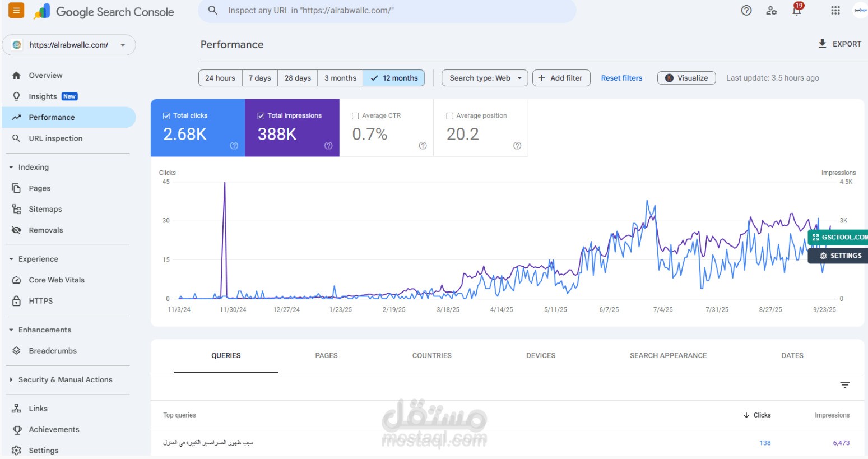Enable the Average position checkbox
868x459 pixels.
pos(449,116)
